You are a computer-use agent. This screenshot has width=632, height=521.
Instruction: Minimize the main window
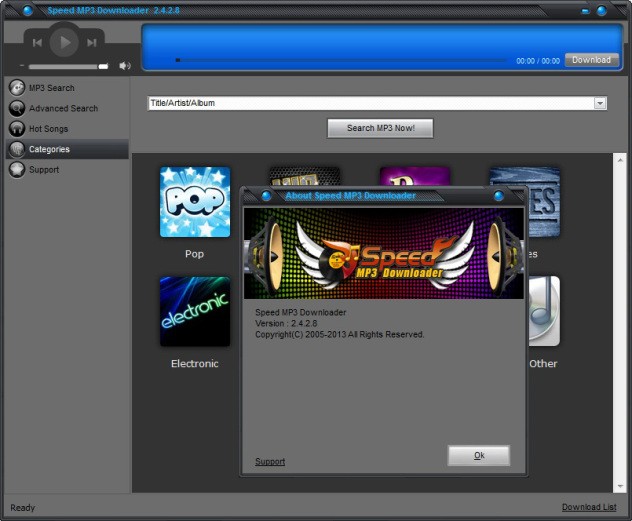585,12
